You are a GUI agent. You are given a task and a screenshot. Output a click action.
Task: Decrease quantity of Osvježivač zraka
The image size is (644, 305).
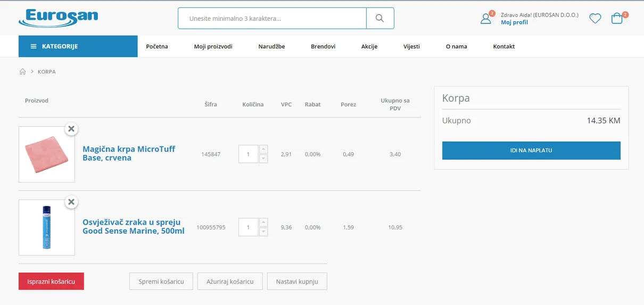263,232
